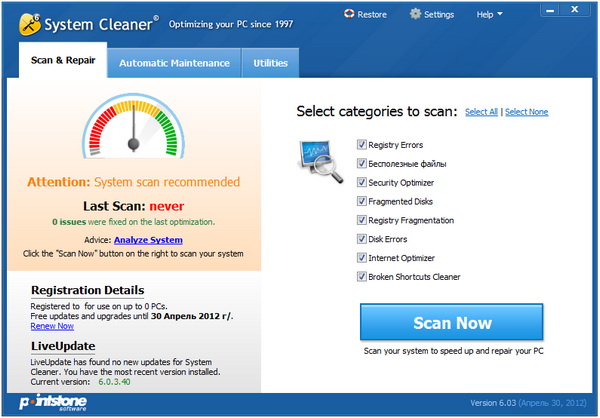Click the Analyze System link

(x=148, y=240)
